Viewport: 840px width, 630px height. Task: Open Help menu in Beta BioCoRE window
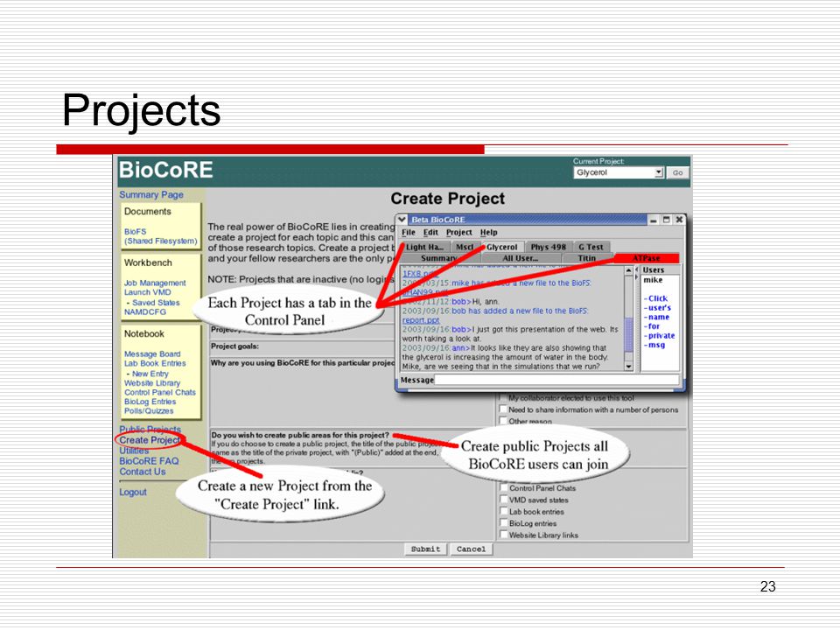[x=488, y=233]
